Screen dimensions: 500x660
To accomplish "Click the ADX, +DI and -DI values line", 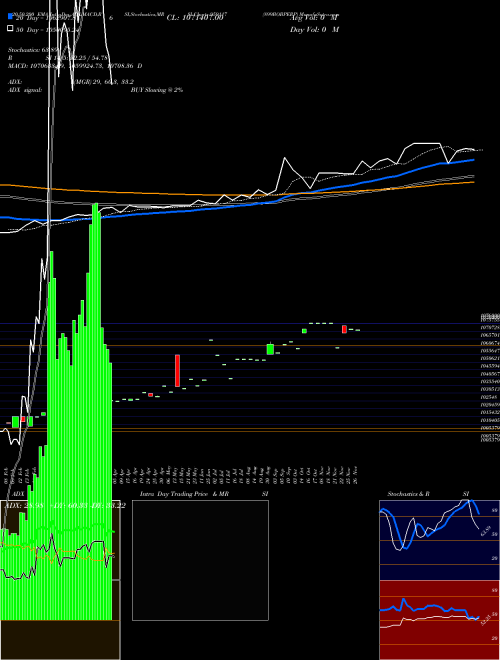I will 64,505.
